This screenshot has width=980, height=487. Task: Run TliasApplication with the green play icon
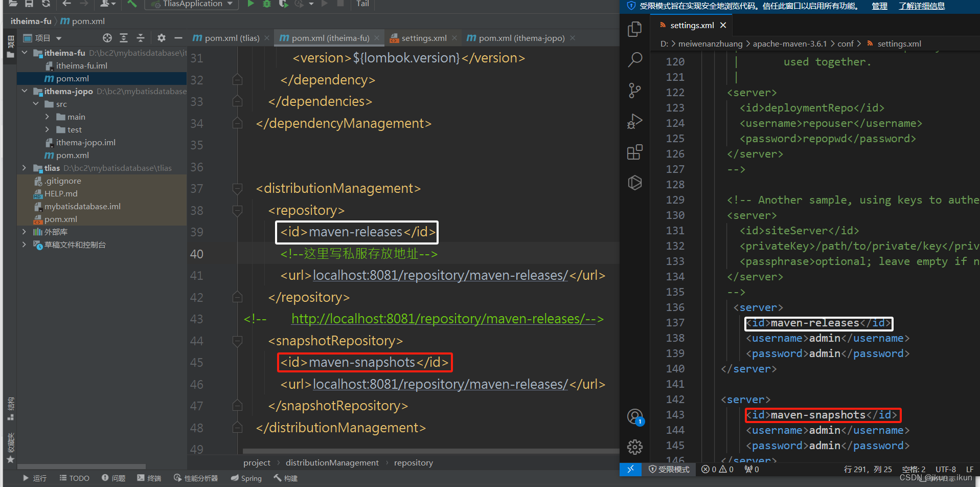point(250,4)
